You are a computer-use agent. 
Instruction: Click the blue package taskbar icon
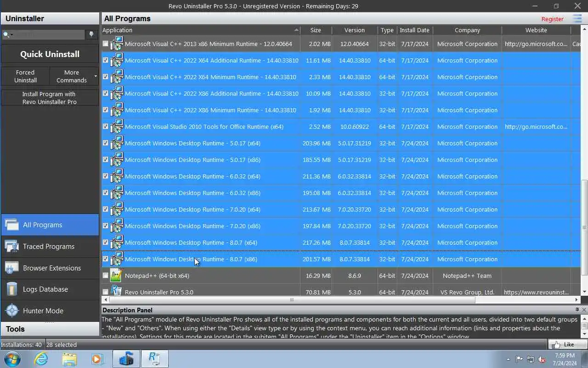coord(126,359)
